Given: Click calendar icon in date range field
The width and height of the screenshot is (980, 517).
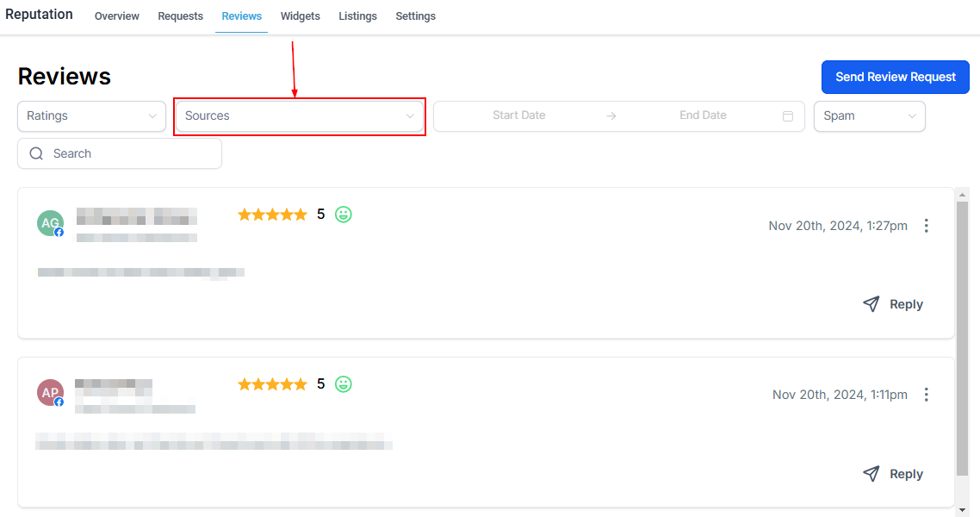Looking at the screenshot, I should pyautogui.click(x=787, y=116).
